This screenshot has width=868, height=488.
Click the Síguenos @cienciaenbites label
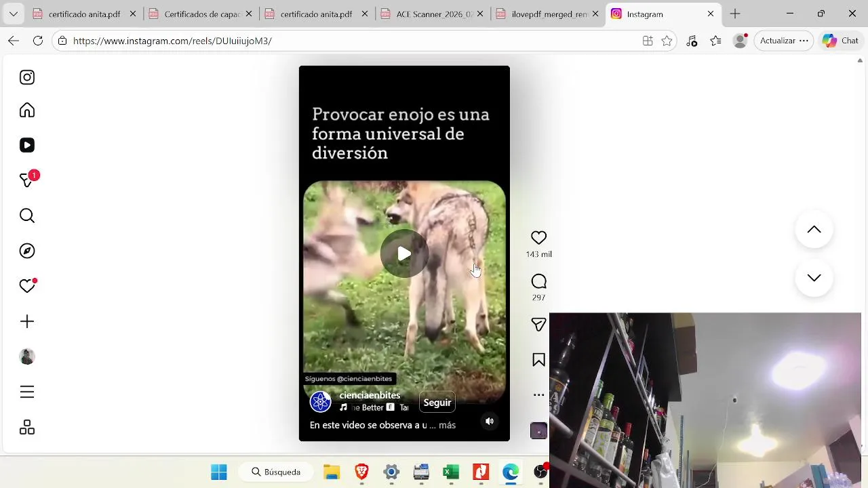click(349, 379)
